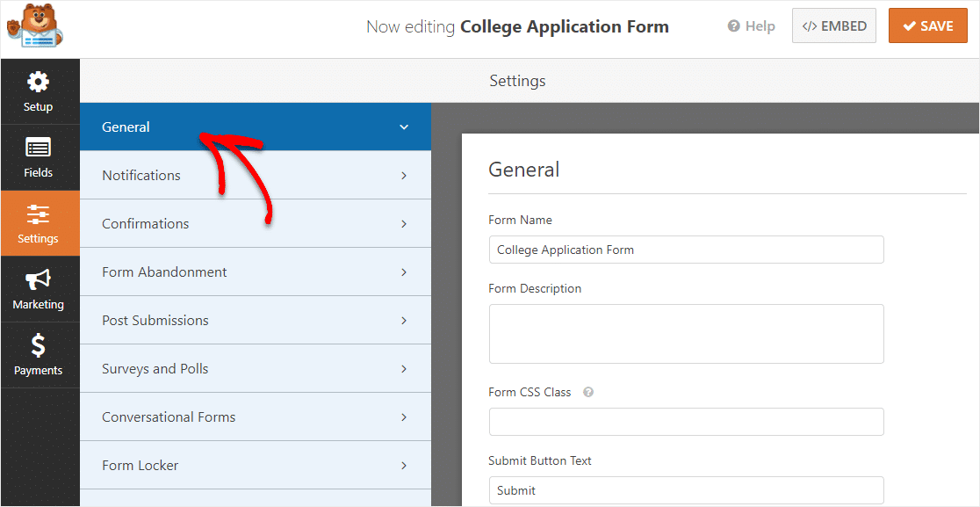The height and width of the screenshot is (507, 980).
Task: Click into the Form CSS Class field
Action: 686,422
